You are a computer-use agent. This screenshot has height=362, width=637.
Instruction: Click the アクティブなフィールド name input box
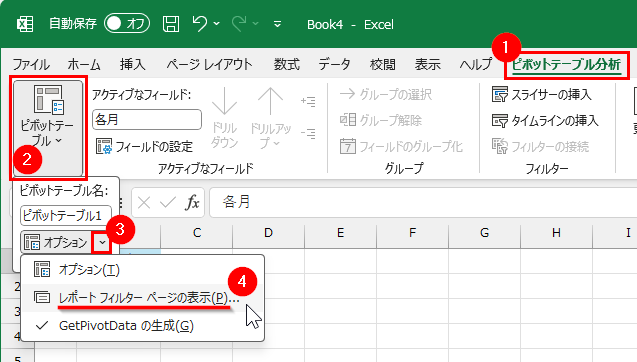tap(147, 119)
